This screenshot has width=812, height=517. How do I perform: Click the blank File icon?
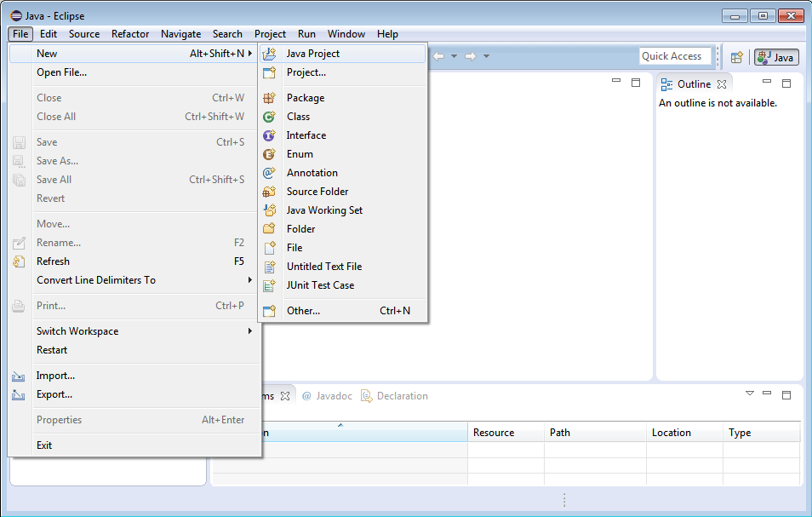(269, 248)
